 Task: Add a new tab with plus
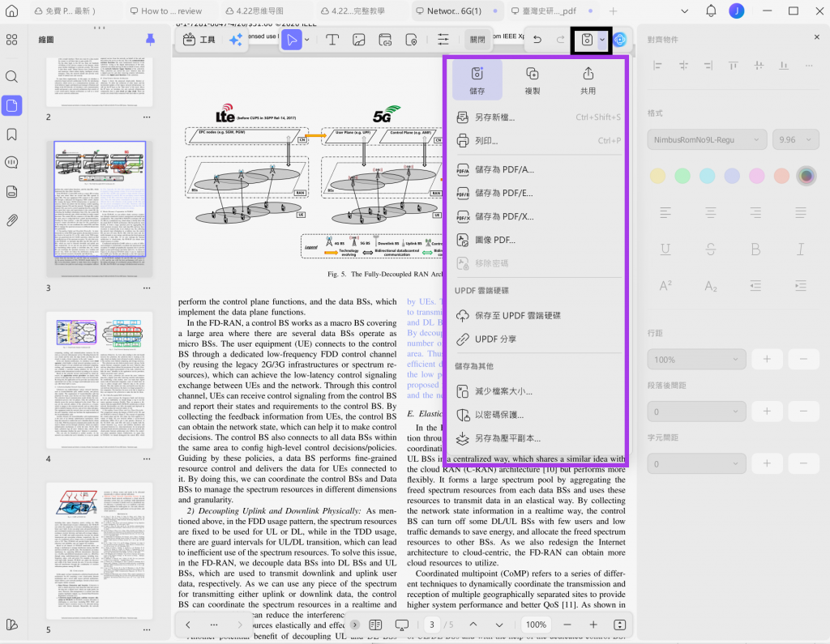click(x=613, y=11)
